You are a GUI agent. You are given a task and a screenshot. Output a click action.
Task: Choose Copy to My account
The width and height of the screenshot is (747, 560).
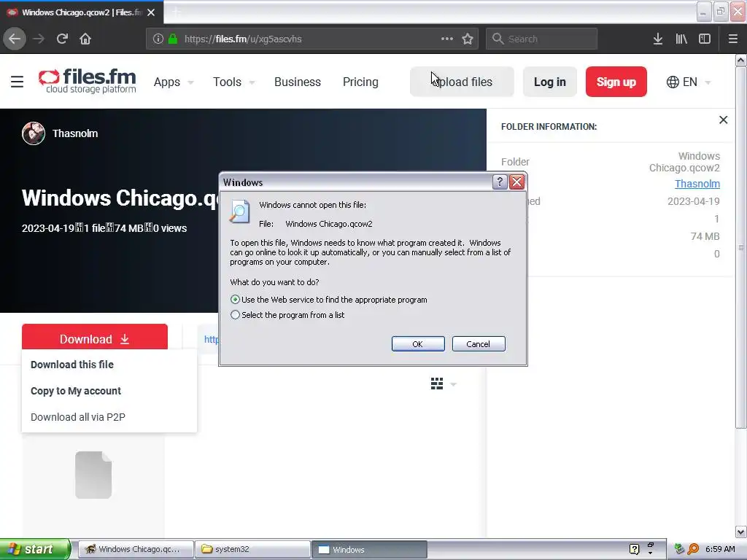(76, 391)
